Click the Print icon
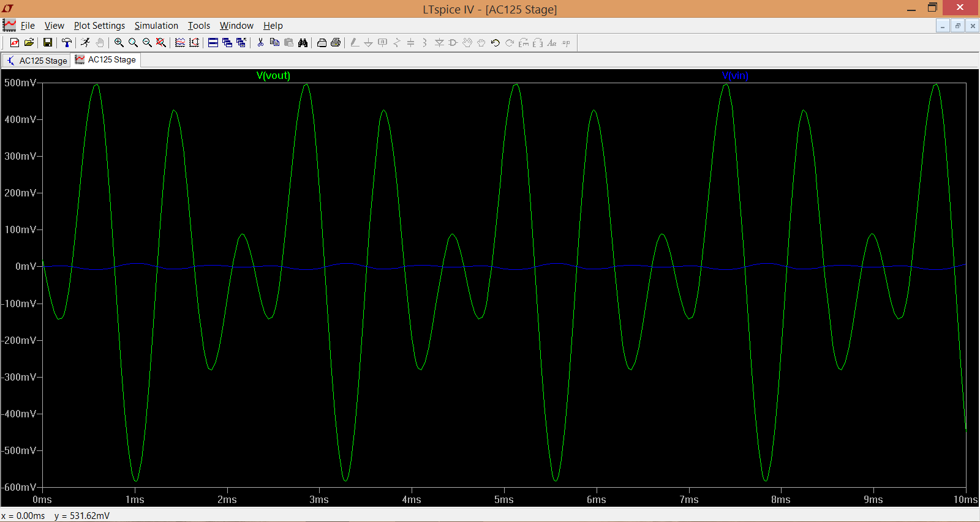The height and width of the screenshot is (522, 980). click(x=336, y=42)
